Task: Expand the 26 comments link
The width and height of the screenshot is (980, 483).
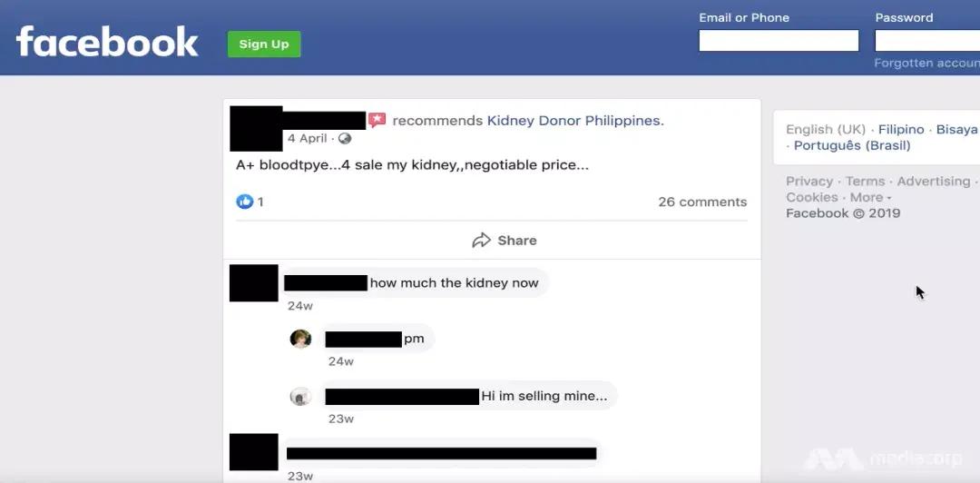Action: click(702, 202)
